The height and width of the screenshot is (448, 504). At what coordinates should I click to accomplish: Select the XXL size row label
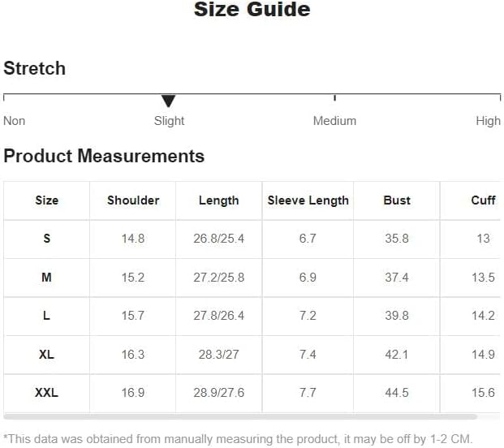[x=46, y=392]
